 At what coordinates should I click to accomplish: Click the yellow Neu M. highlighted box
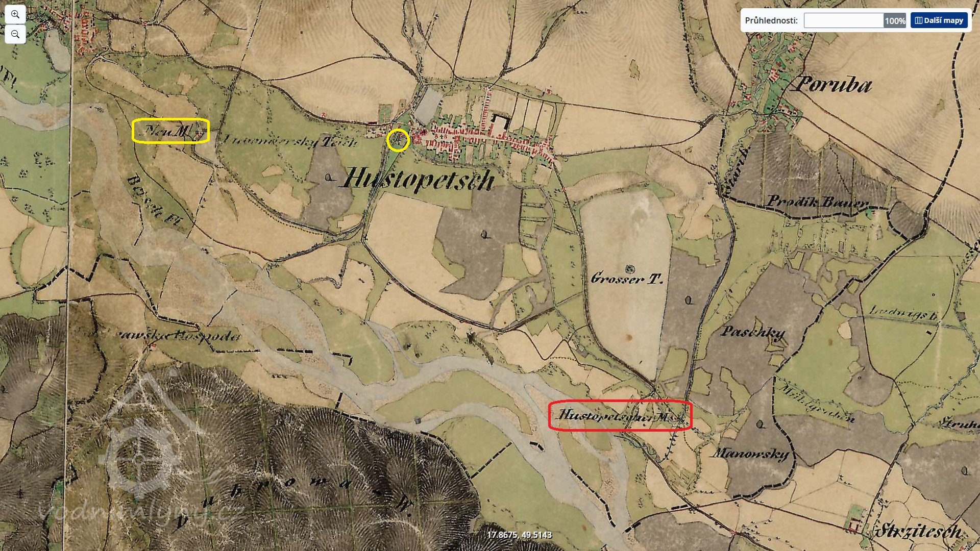170,131
